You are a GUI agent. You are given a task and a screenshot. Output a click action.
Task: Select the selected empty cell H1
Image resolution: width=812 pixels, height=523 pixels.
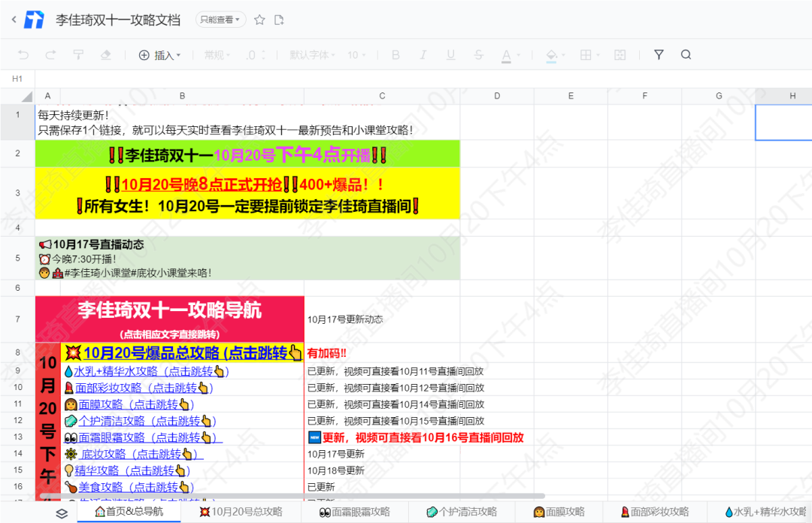[x=783, y=122]
